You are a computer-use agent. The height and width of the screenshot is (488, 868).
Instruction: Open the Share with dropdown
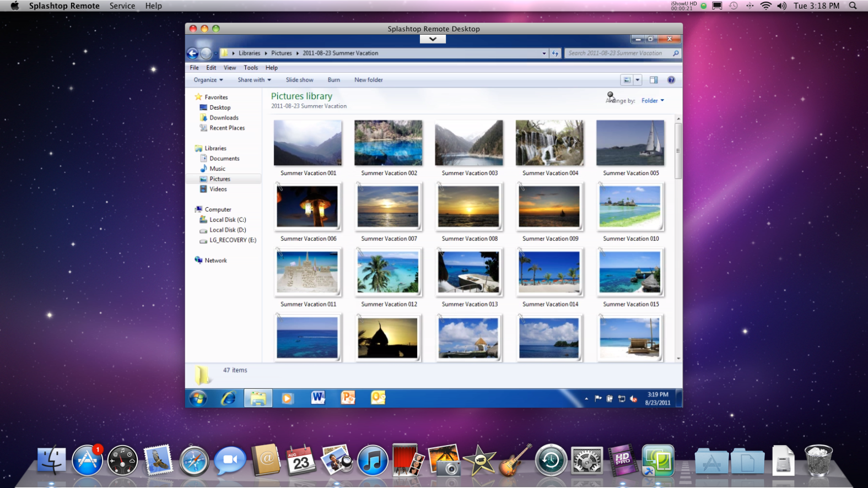click(255, 80)
